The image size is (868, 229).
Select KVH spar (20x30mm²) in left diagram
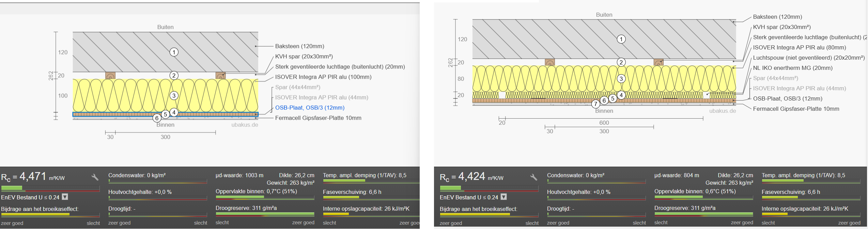pyautogui.click(x=304, y=57)
